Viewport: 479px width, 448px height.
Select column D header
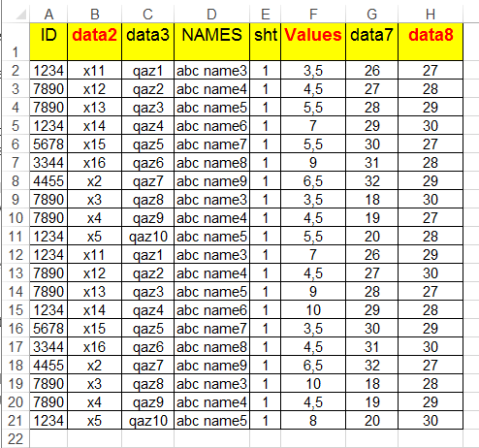[211, 15]
